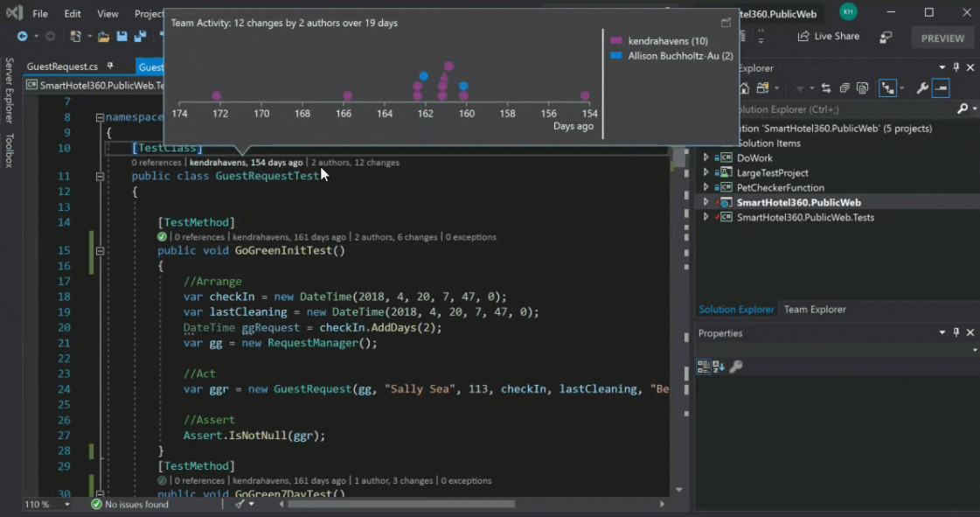Collapse the GoGreenInitTest method block
Image resolution: width=980 pixels, height=517 pixels.
coord(101,251)
